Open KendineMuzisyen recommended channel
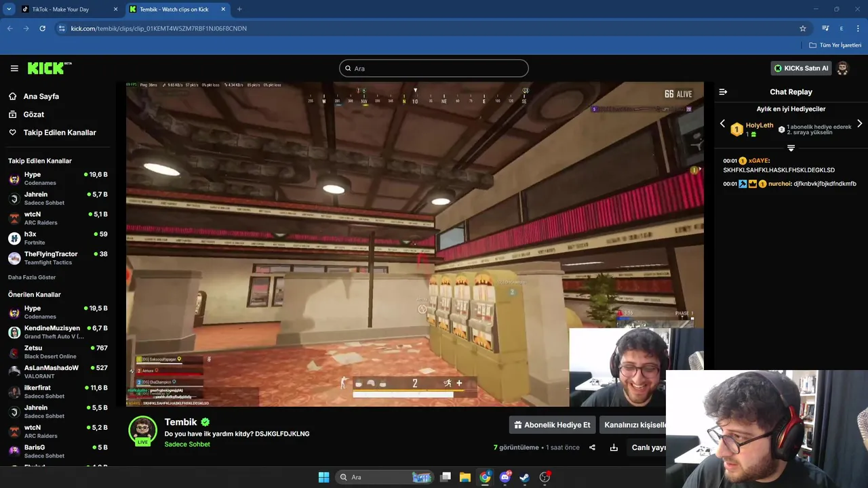The height and width of the screenshot is (488, 868). pos(58,332)
